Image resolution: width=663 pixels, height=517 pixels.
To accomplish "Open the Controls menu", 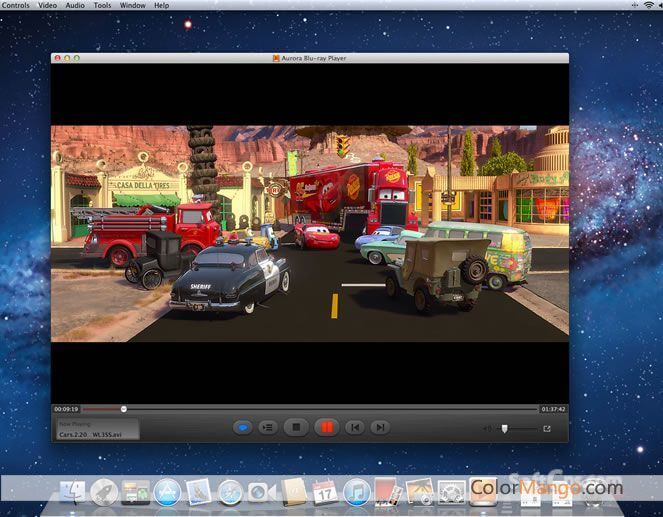I will 15,5.
